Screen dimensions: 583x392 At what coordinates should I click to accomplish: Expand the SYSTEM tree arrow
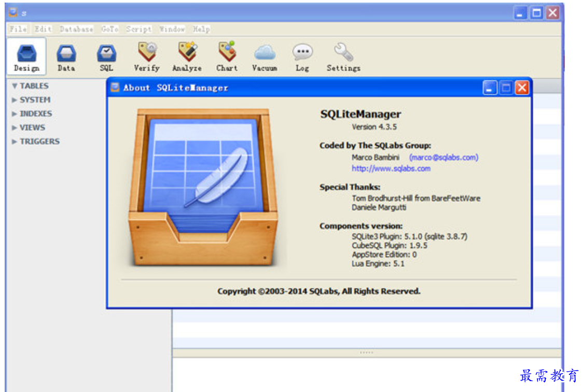click(15, 100)
